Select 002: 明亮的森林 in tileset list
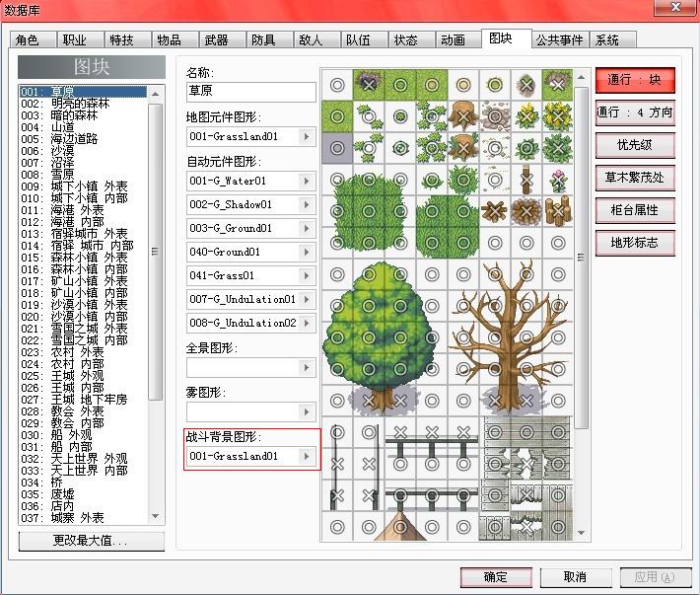Screen dimensions: 700x595 click(83, 104)
